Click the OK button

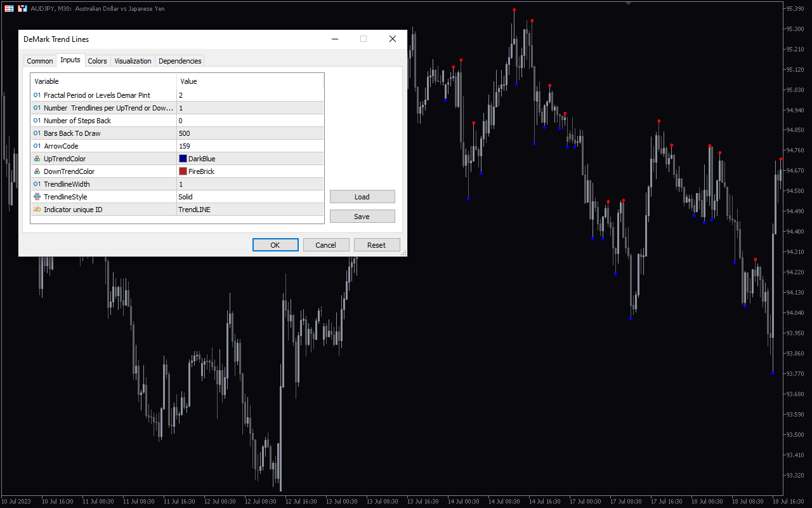coord(275,245)
